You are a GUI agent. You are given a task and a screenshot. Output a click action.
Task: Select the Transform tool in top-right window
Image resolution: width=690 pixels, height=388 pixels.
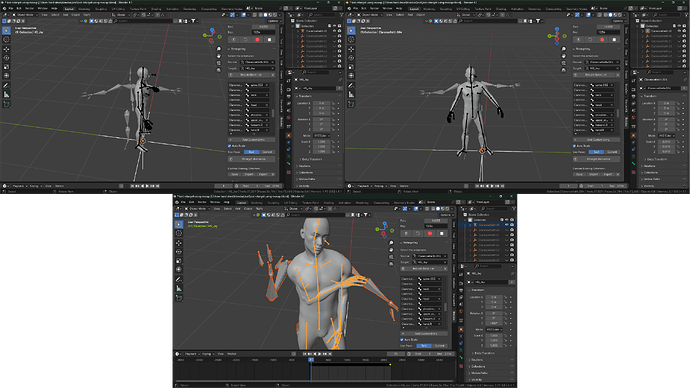[x=351, y=76]
